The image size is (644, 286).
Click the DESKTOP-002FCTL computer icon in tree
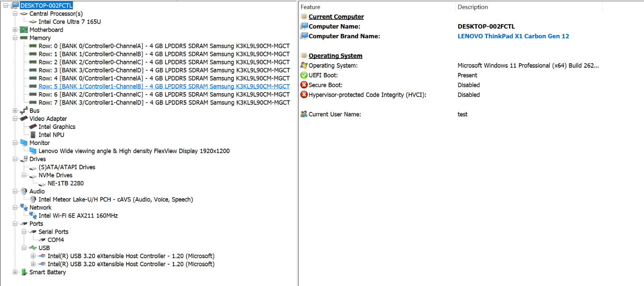(15, 5)
